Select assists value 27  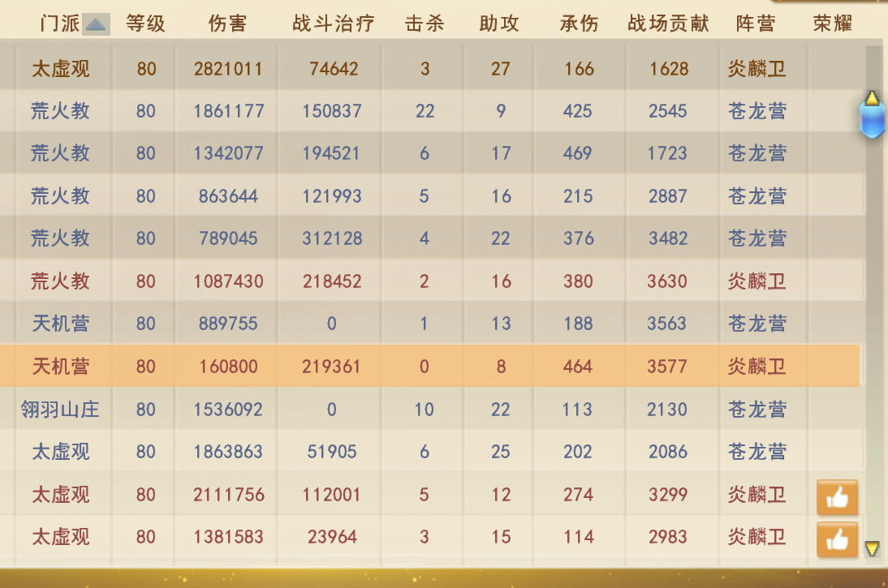(501, 69)
